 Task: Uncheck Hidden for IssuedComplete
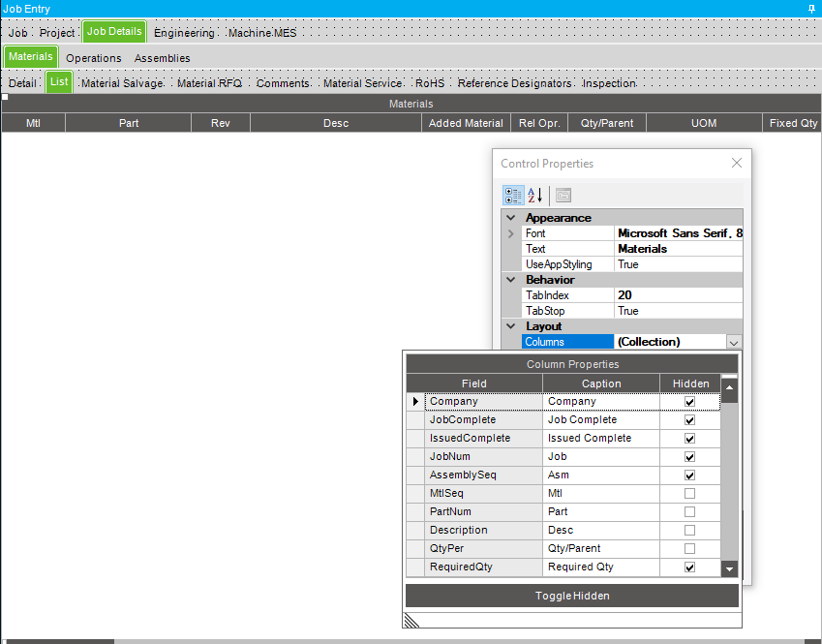coord(690,439)
